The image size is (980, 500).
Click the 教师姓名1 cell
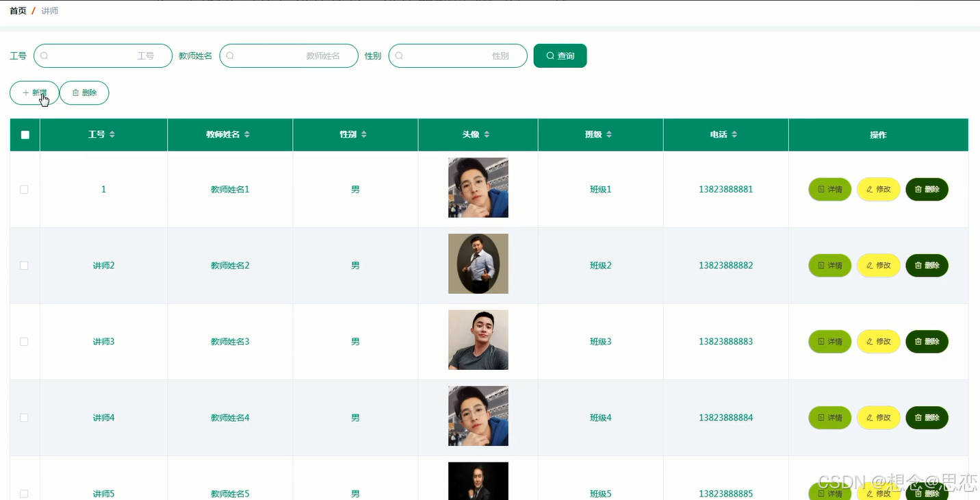click(x=230, y=189)
